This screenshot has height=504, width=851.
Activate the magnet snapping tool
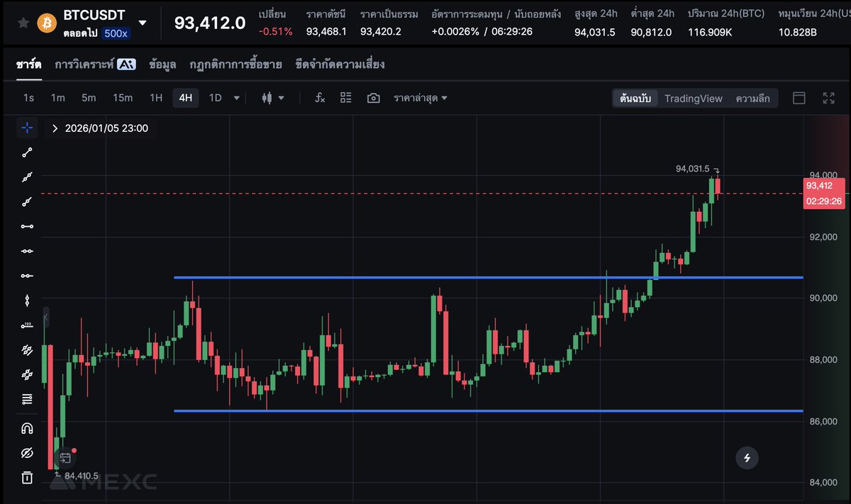[x=27, y=427]
